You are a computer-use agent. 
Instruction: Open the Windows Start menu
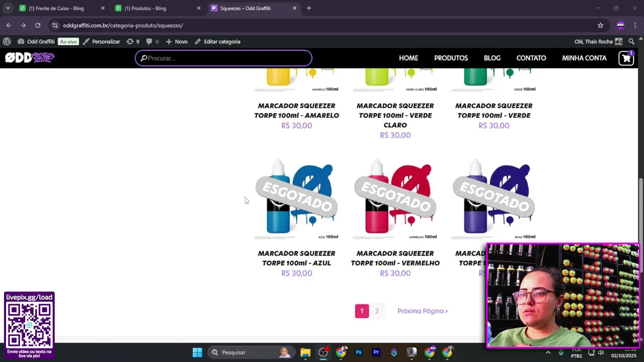tap(197, 352)
